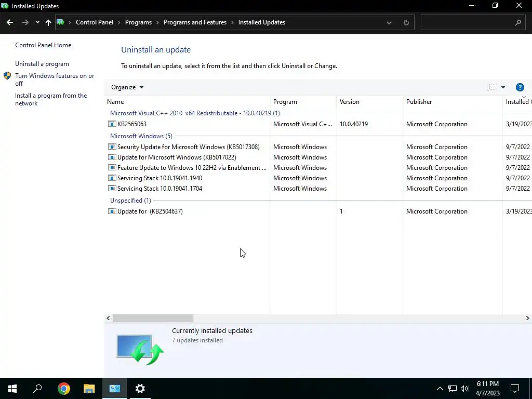Go back using the Back arrow
The width and height of the screenshot is (532, 399).
pyautogui.click(x=10, y=22)
